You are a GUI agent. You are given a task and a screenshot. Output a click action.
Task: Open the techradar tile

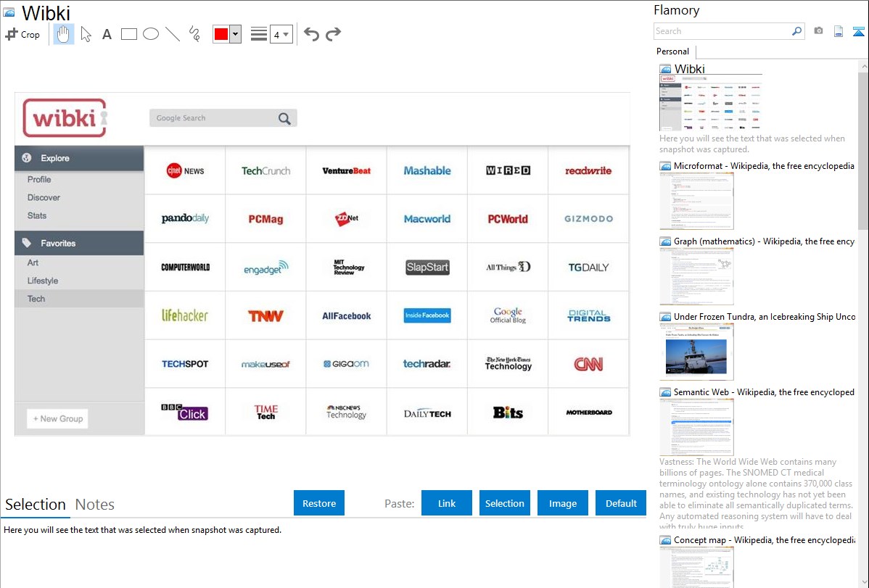pos(427,363)
